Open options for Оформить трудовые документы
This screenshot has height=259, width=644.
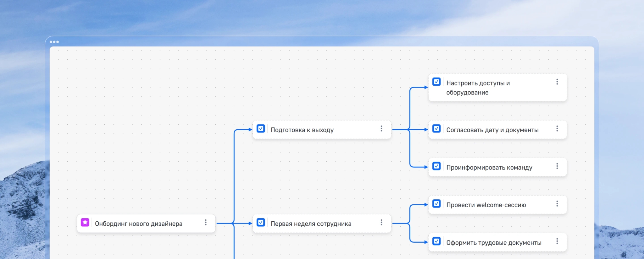click(x=557, y=241)
